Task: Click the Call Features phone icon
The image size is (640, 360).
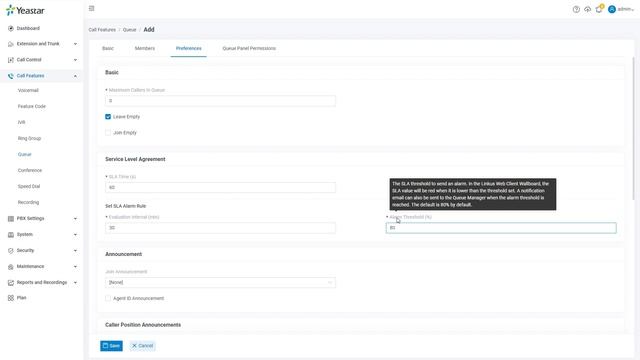Action: [11, 76]
